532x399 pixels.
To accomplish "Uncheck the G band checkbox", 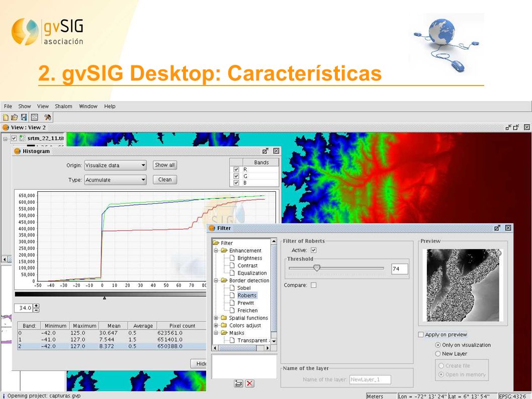I will pos(236,176).
